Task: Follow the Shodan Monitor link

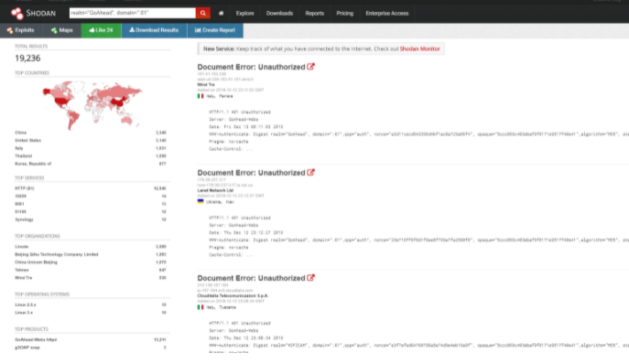Action: coord(419,48)
